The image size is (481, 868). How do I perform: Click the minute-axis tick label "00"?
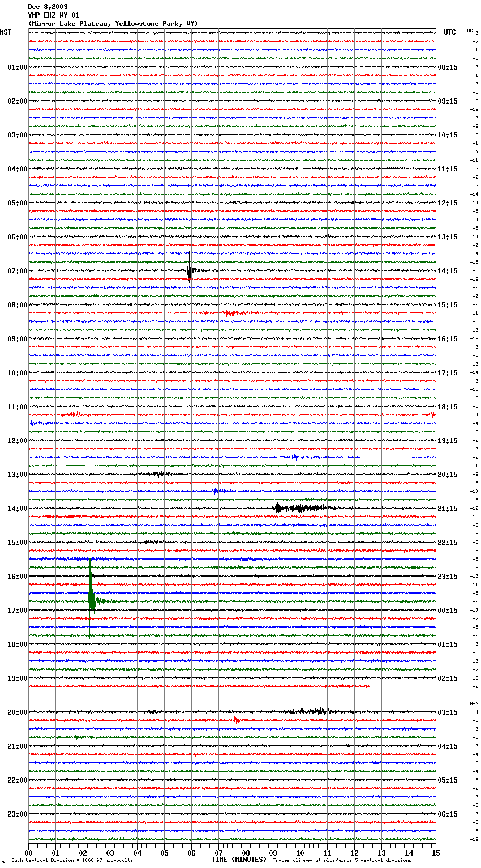(28, 853)
